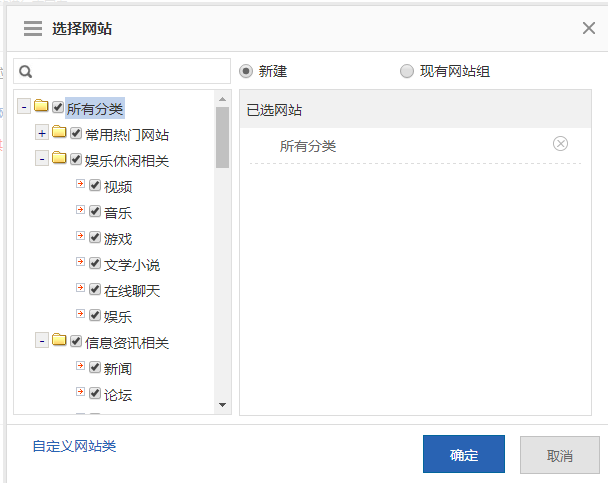Screen dimensions: 608x483
Task: Click the hamburger menu icon beside 选择网站
Action: coord(33,29)
